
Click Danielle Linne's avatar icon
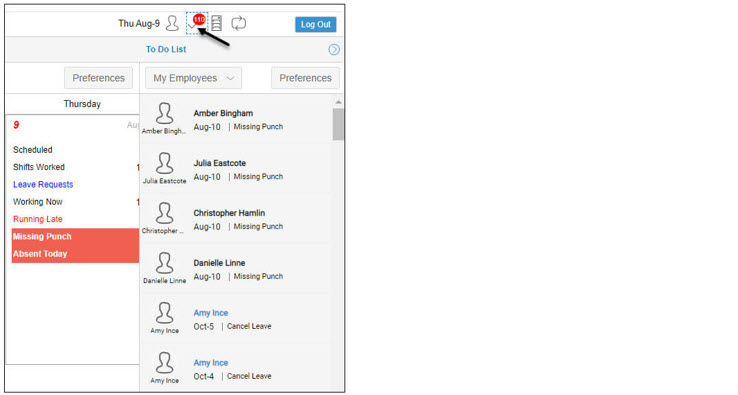pos(164,263)
